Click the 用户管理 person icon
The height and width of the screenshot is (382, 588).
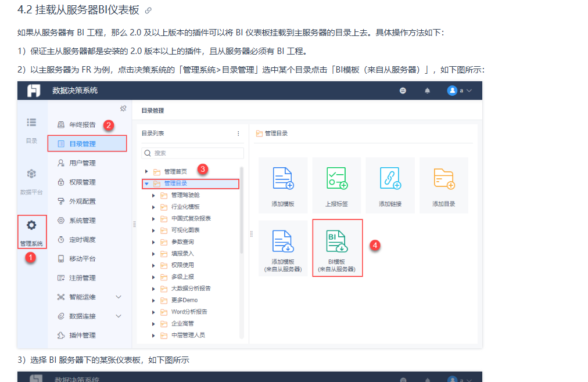point(61,163)
